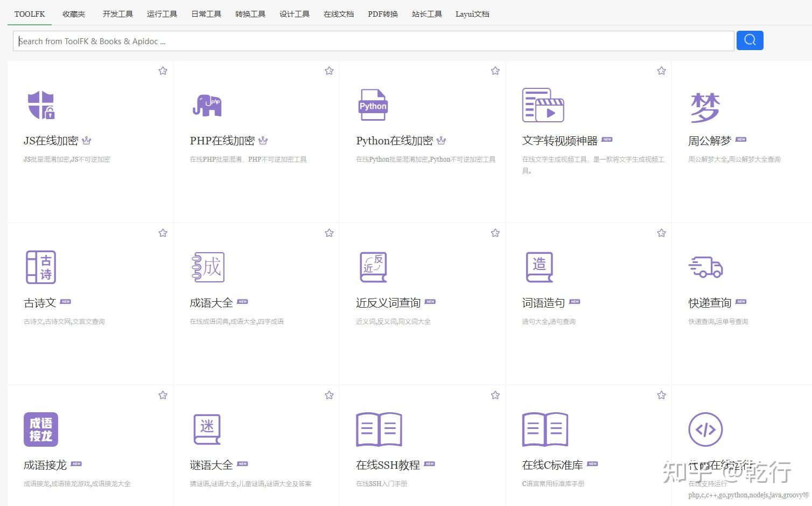Click the 近反 book icon
This screenshot has height=506, width=812.
tap(373, 267)
